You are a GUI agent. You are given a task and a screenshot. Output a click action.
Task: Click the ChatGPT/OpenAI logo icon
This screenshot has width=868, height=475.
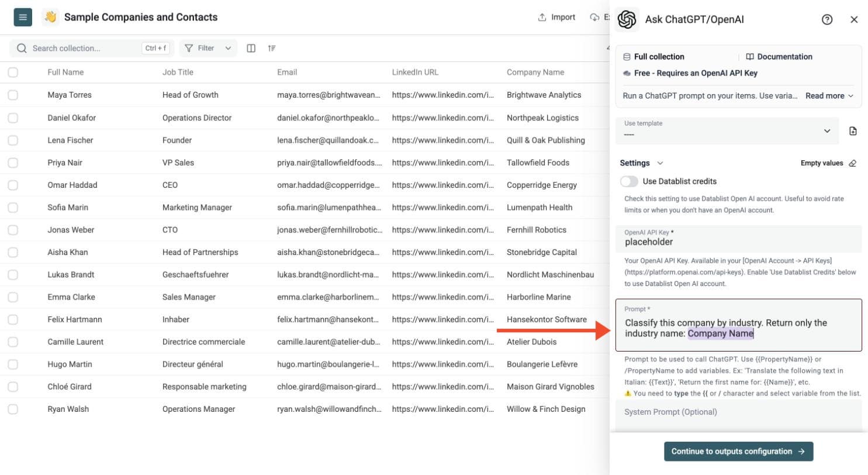pyautogui.click(x=627, y=19)
